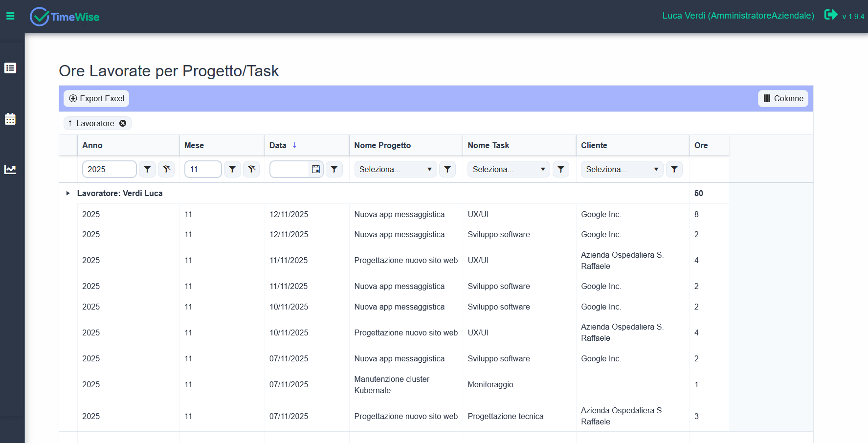This screenshot has height=443, width=868.
Task: Open the Data calendar picker icon
Action: 316,169
